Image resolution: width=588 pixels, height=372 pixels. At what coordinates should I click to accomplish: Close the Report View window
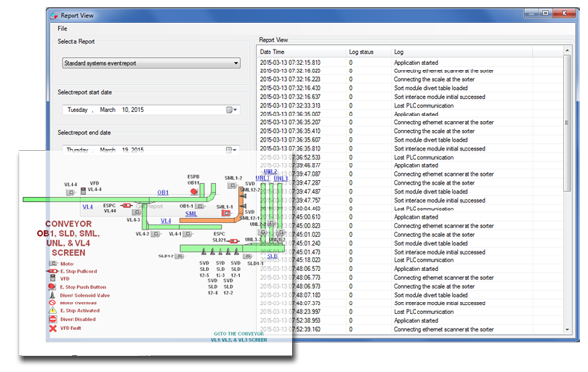(x=564, y=13)
